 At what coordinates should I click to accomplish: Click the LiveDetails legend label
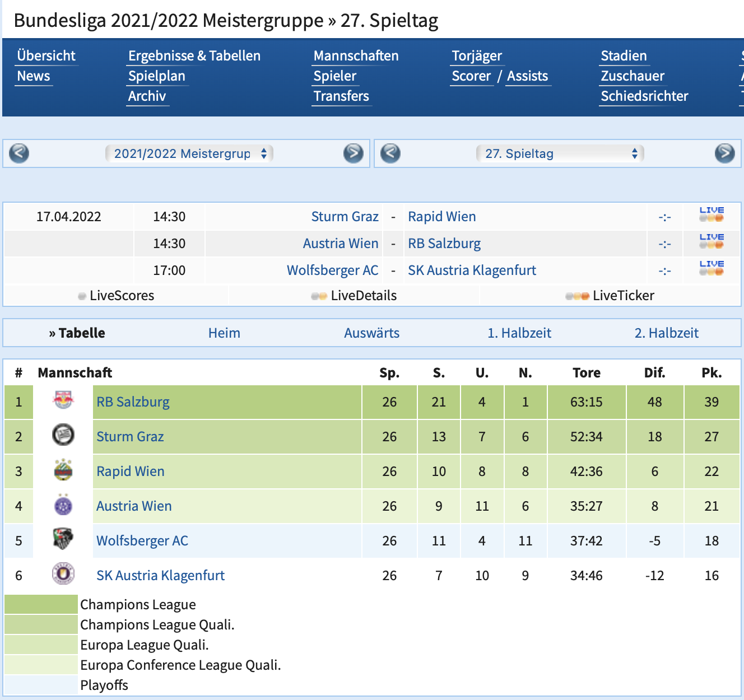[x=364, y=296]
